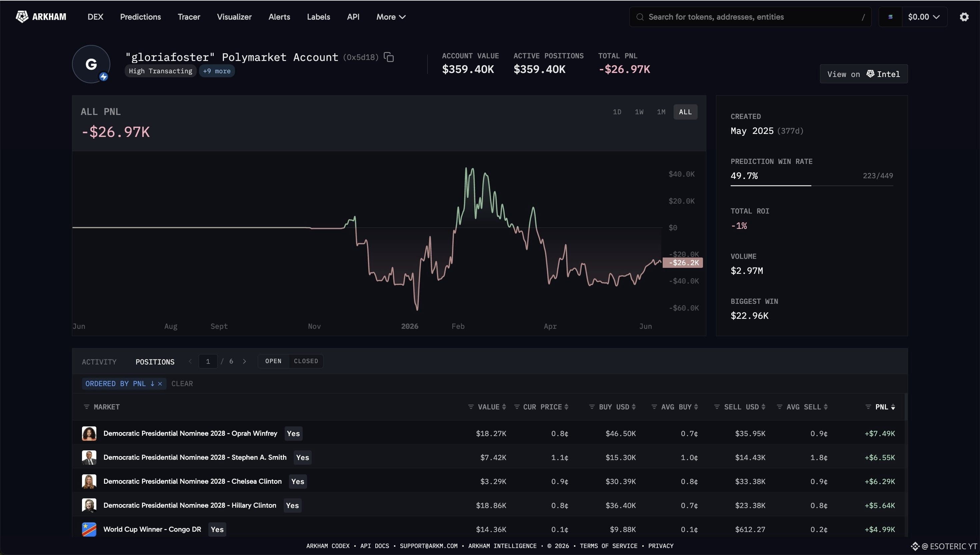Switch positions view to OPEN

(273, 361)
